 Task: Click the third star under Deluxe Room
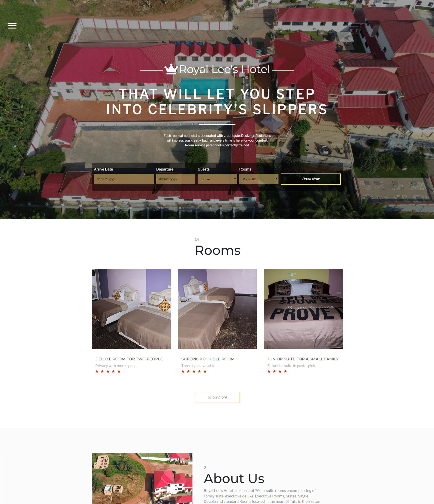coord(108,371)
